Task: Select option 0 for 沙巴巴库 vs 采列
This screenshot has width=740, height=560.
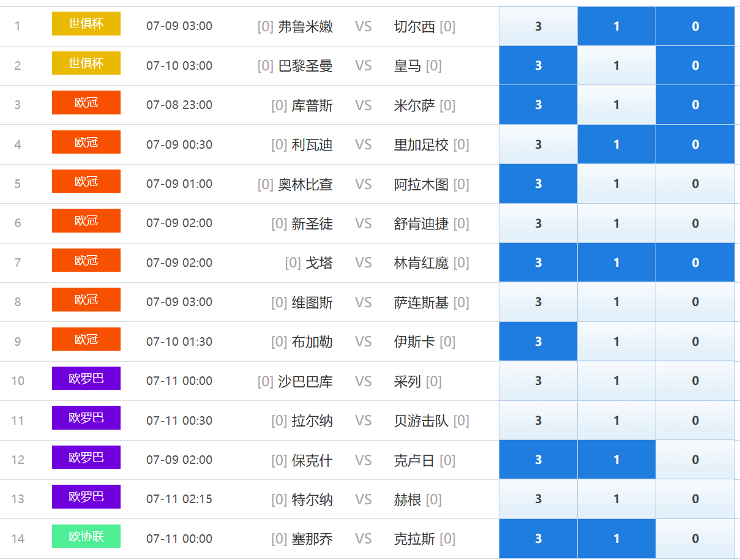Action: click(695, 381)
